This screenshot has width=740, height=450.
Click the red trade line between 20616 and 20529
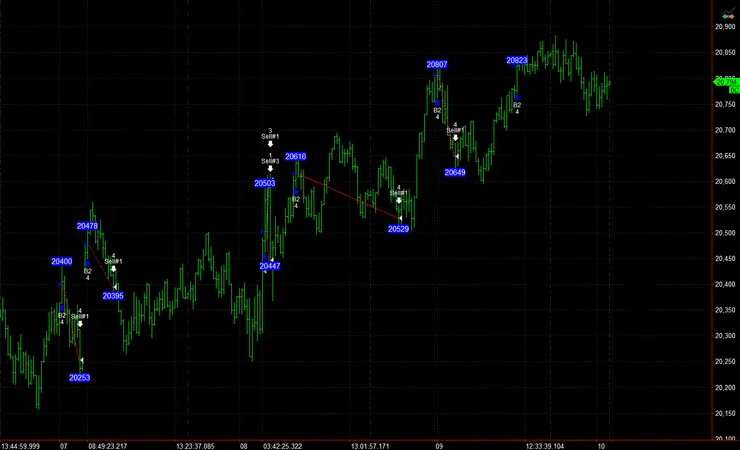point(349,197)
